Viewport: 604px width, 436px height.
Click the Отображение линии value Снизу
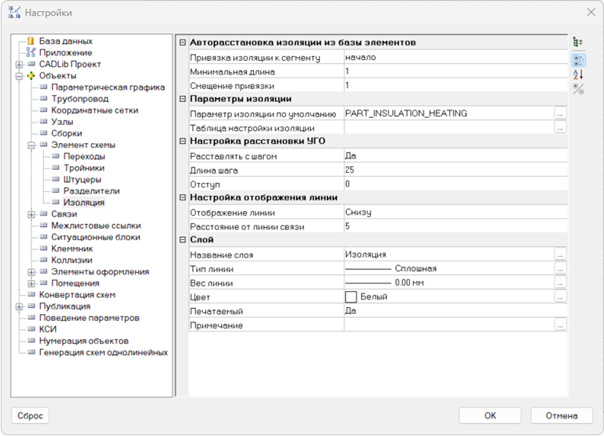click(358, 212)
